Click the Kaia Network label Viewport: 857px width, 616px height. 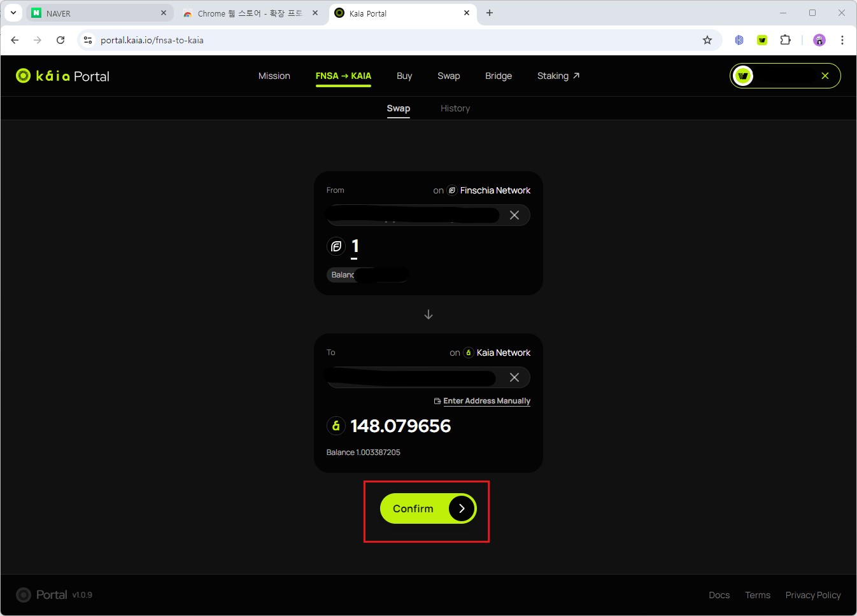click(504, 353)
